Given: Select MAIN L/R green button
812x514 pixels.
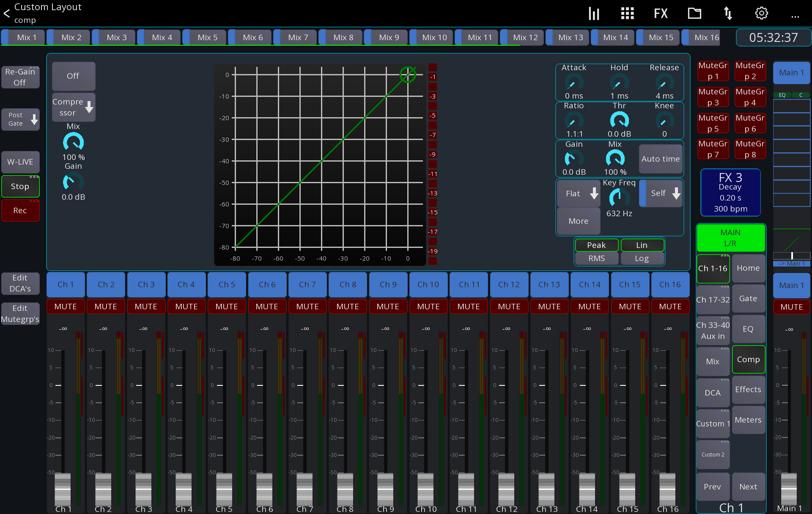Looking at the screenshot, I should (x=730, y=238).
